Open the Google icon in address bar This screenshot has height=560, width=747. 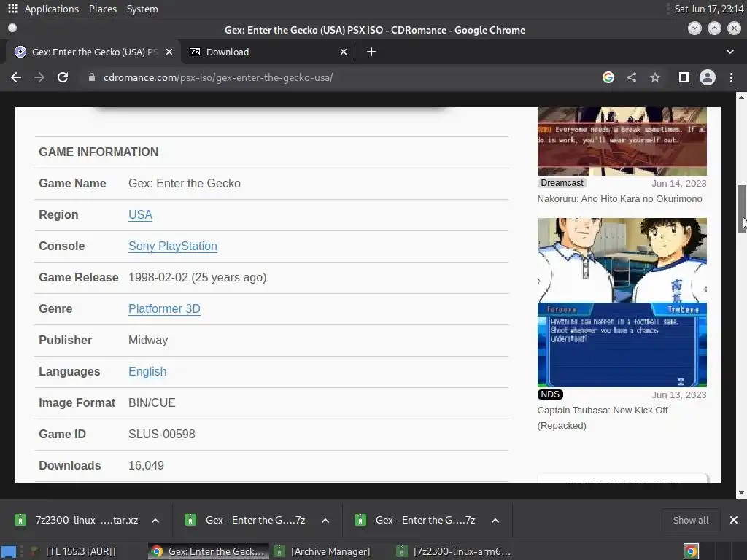[x=608, y=77]
